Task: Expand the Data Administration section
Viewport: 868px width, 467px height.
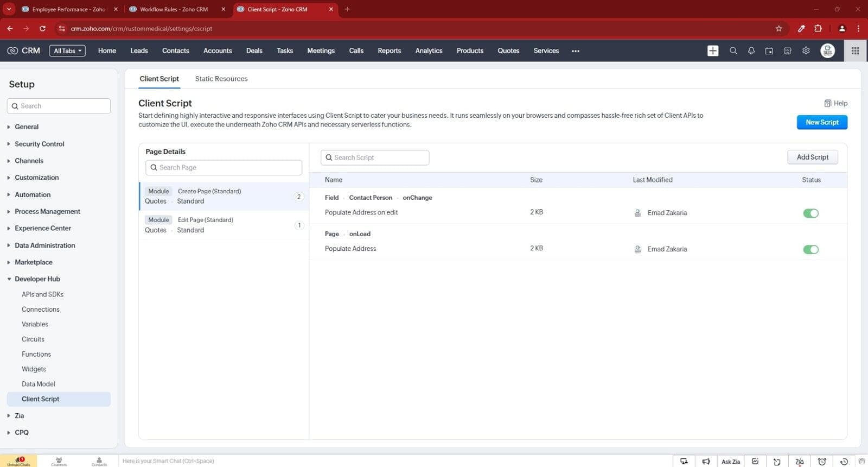Action: pos(44,245)
